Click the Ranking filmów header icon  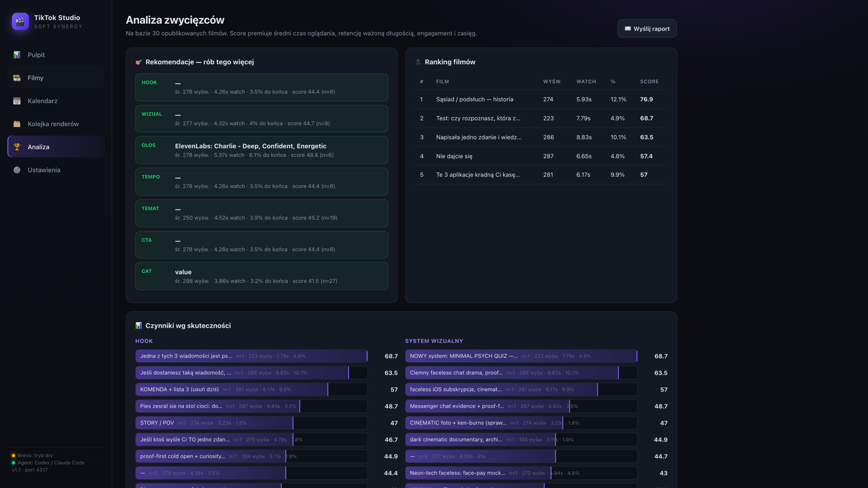pyautogui.click(x=418, y=62)
